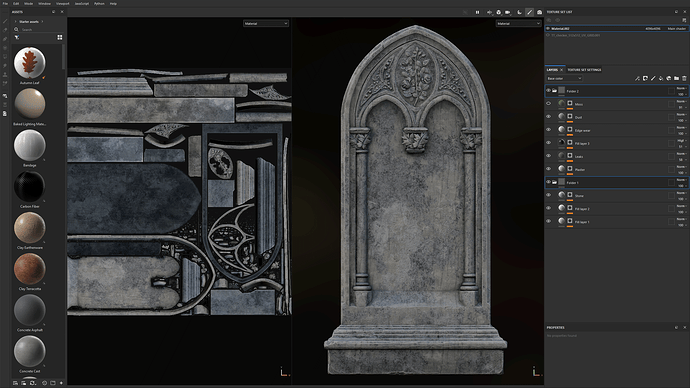This screenshot has width=690, height=388.
Task: Hide the Folder 1 layer group
Action: point(548,182)
